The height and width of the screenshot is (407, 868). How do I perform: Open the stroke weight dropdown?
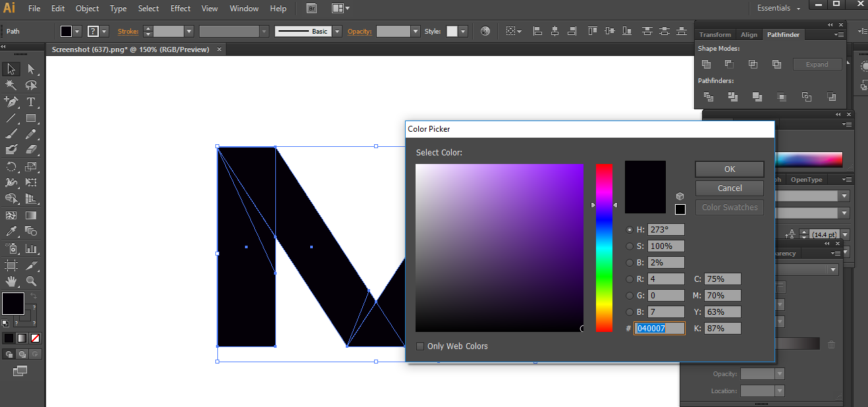click(189, 30)
